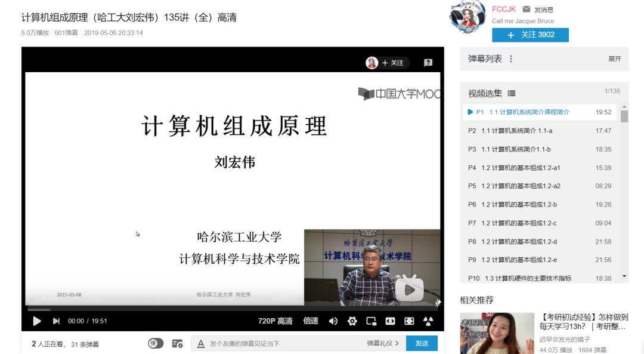This screenshot has width=644, height=354.
Task: Open the volume control speaker icon
Action: tap(333, 321)
